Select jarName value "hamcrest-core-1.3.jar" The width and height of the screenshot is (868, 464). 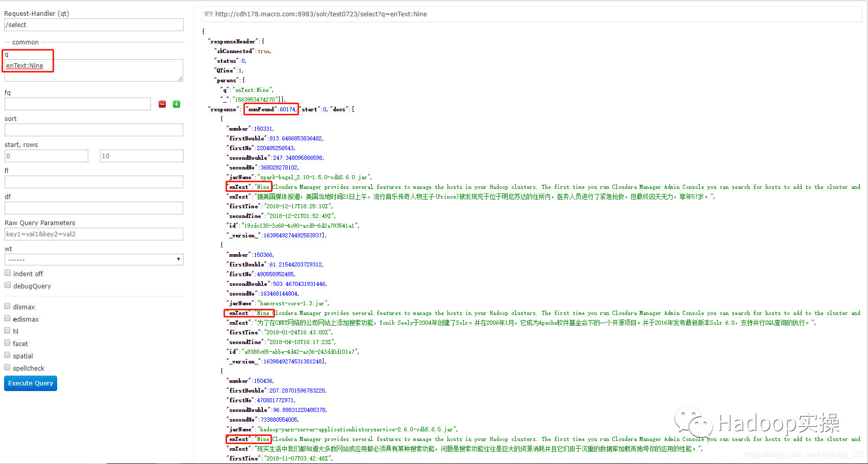(292, 303)
